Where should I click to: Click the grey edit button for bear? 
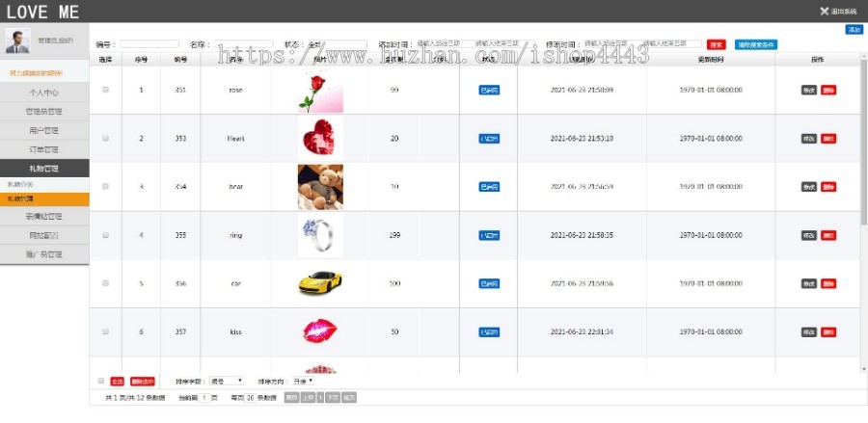[809, 187]
